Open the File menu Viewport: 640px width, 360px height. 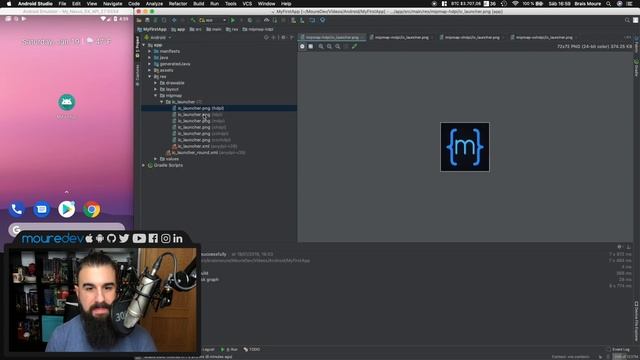tap(62, 4)
